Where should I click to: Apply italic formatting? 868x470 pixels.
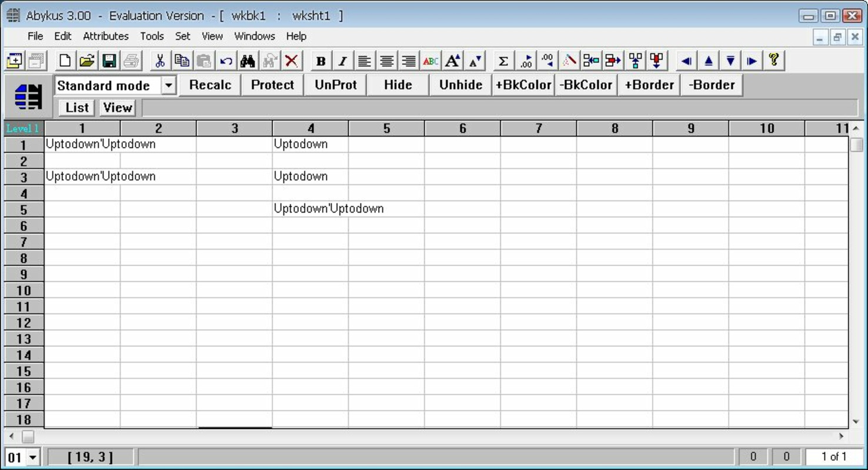pos(342,61)
